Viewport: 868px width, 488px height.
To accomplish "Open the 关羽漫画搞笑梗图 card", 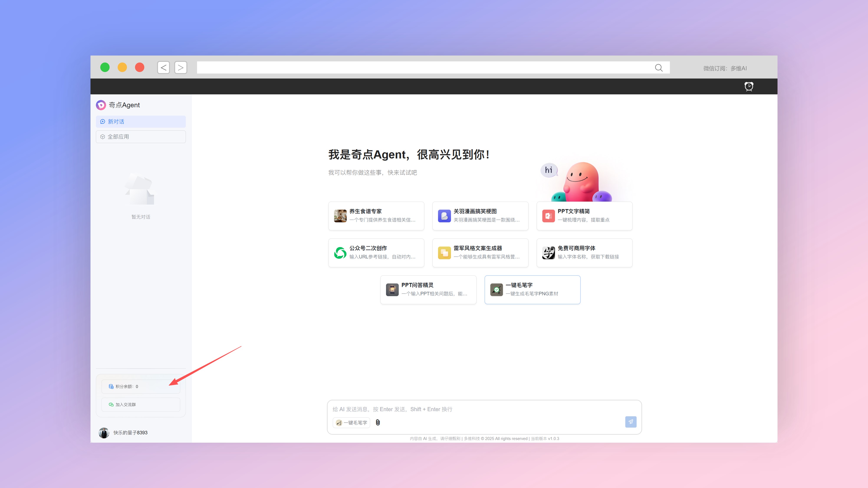I will (480, 216).
